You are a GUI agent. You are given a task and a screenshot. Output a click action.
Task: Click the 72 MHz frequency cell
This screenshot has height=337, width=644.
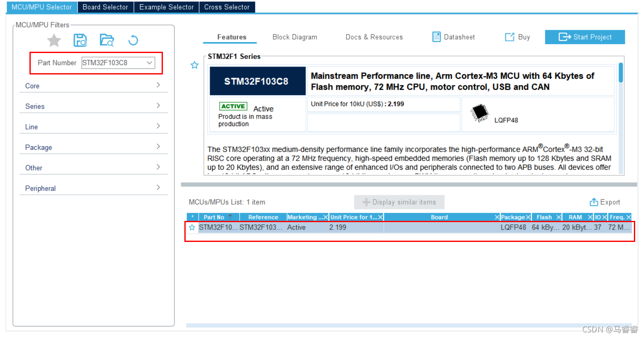[x=619, y=227]
